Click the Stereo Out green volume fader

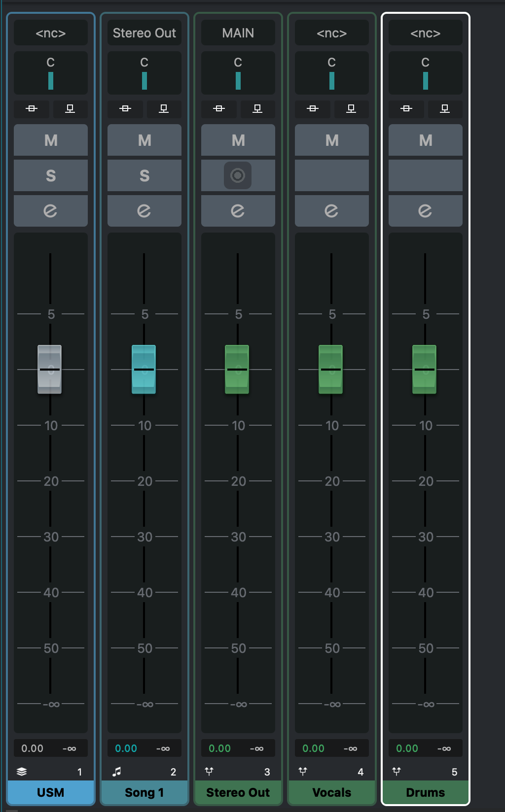coord(237,369)
